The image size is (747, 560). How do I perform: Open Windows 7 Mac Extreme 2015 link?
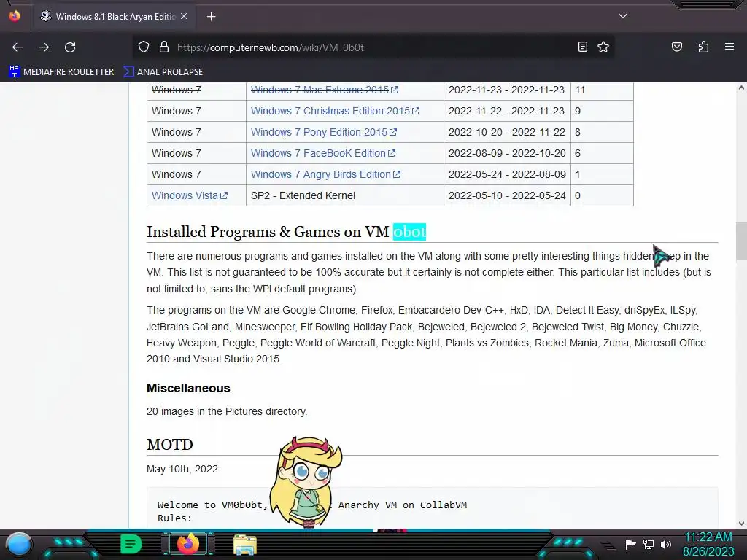(x=324, y=90)
